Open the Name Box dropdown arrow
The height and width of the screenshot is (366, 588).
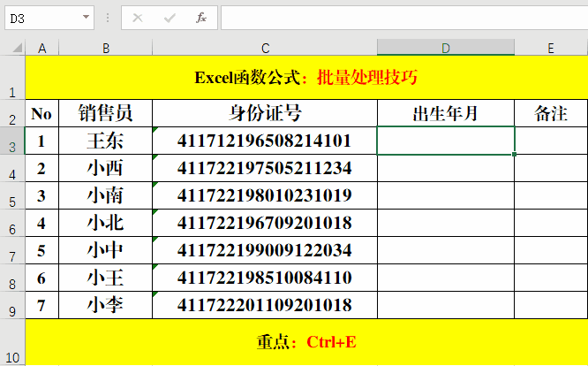point(86,17)
